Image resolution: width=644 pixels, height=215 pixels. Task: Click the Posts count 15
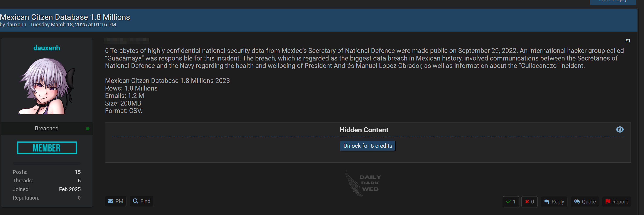pos(78,172)
